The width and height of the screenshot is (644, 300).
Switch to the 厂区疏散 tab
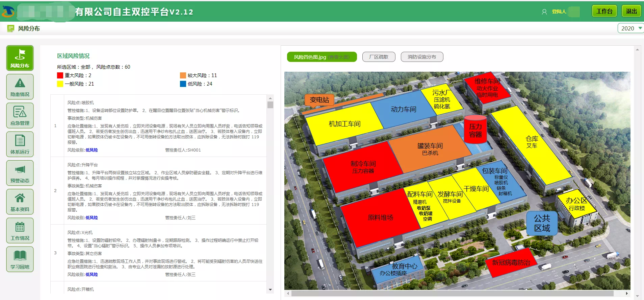tap(379, 57)
